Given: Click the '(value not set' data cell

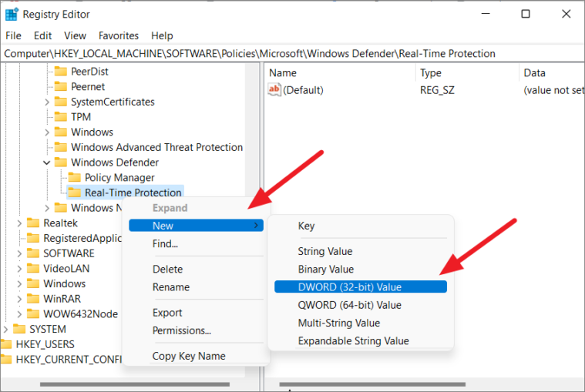Looking at the screenshot, I should tap(553, 90).
